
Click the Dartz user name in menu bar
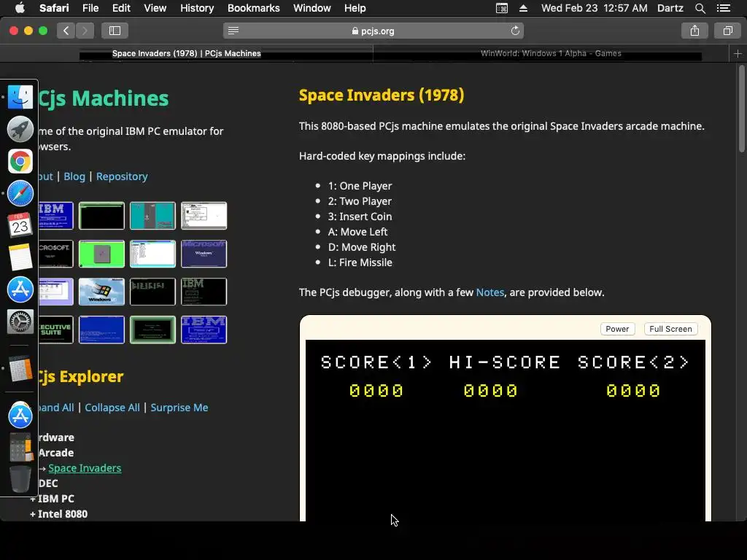point(670,8)
